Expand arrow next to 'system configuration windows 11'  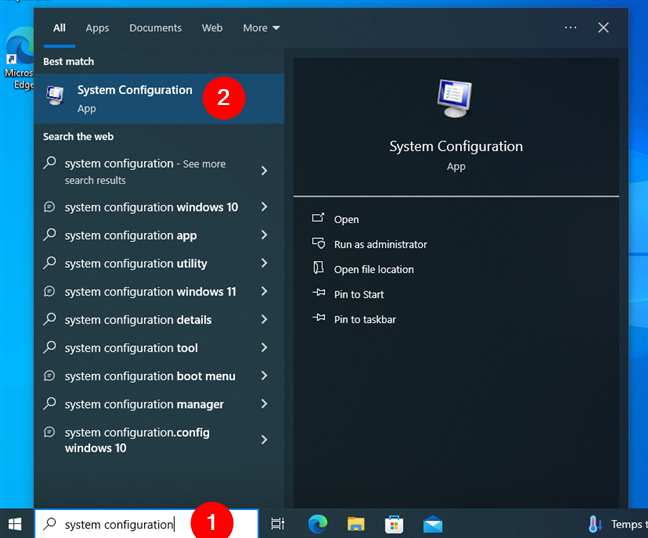coord(264,291)
